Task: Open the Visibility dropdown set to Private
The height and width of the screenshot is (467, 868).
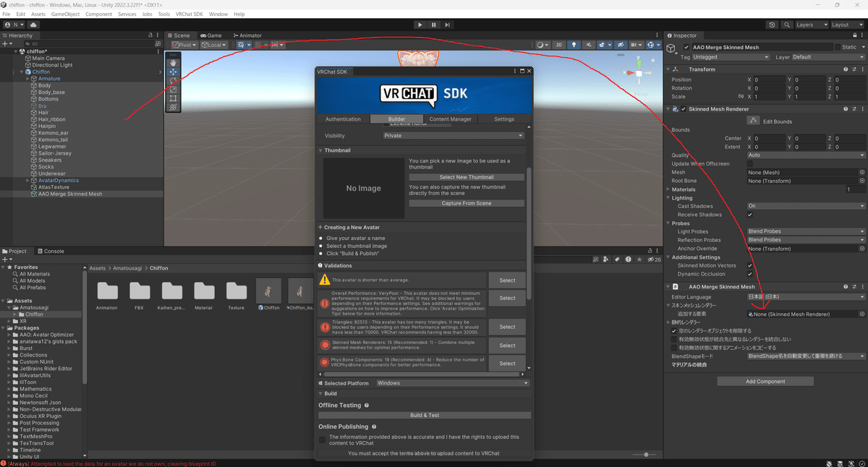Action: click(x=454, y=135)
